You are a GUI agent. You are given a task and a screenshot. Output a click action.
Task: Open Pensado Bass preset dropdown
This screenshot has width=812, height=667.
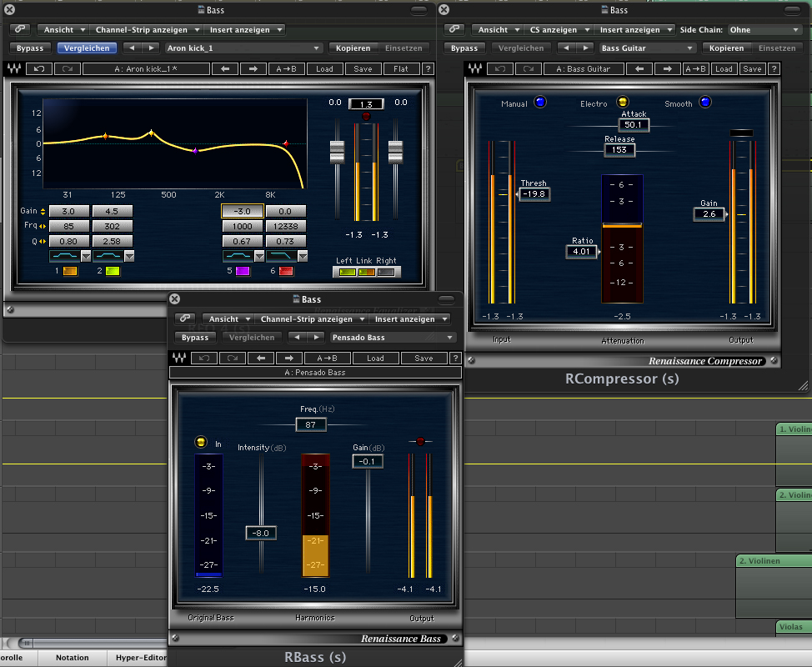393,337
